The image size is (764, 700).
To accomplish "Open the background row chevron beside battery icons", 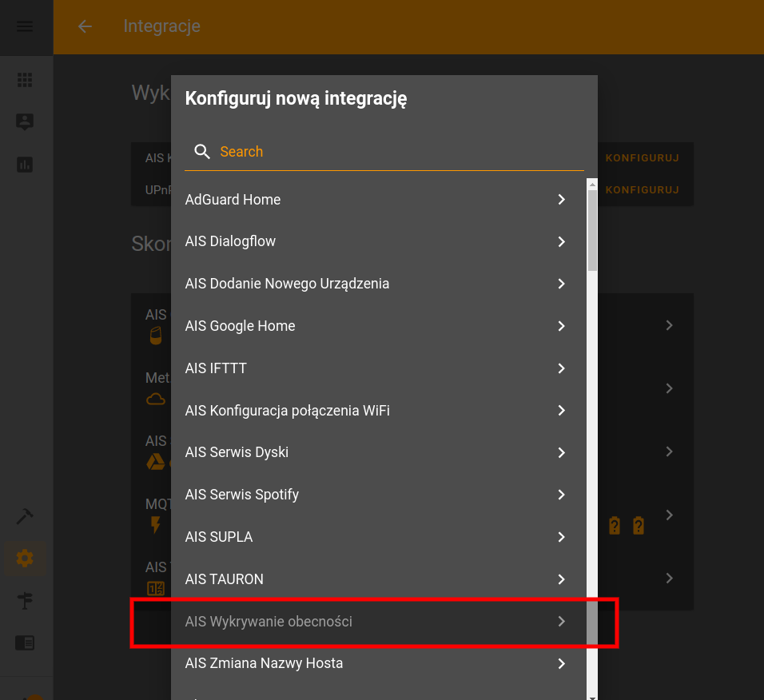I will point(670,515).
